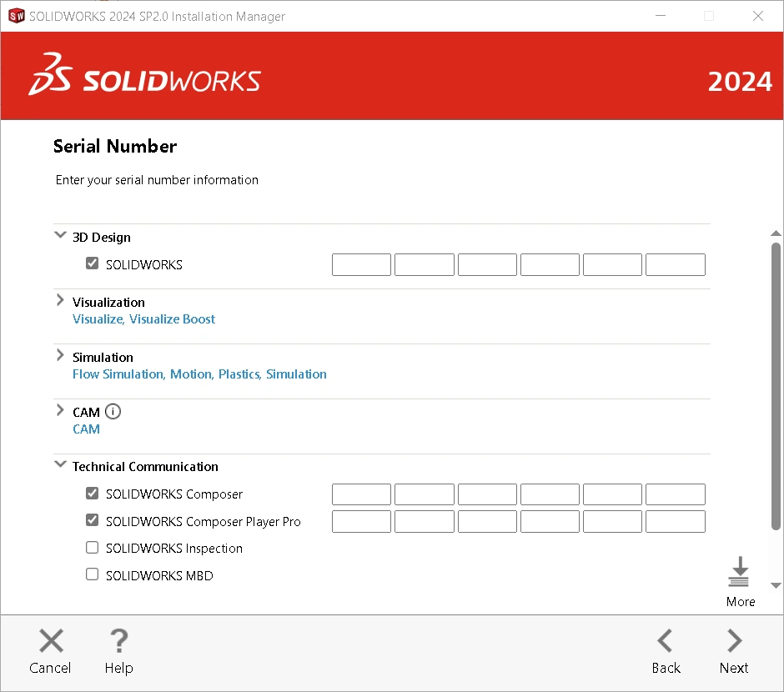Click Visualize, Visualize Boost link
This screenshot has width=784, height=692.
(x=144, y=319)
